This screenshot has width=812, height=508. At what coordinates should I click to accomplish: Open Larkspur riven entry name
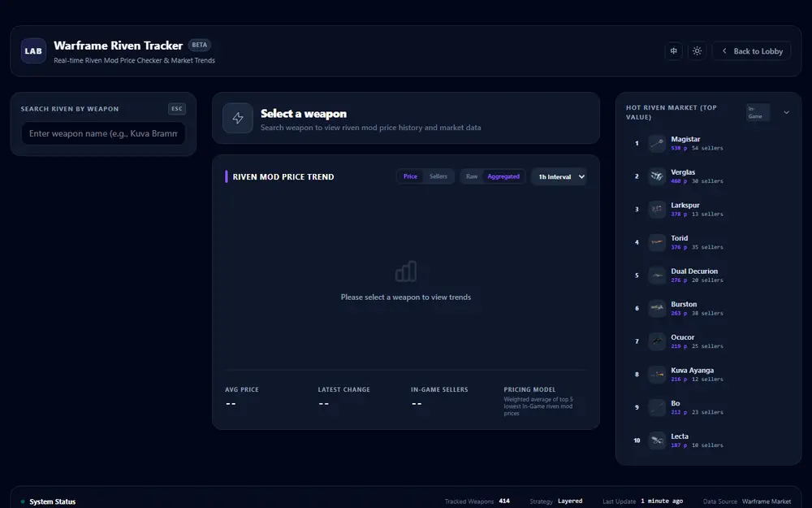point(685,206)
